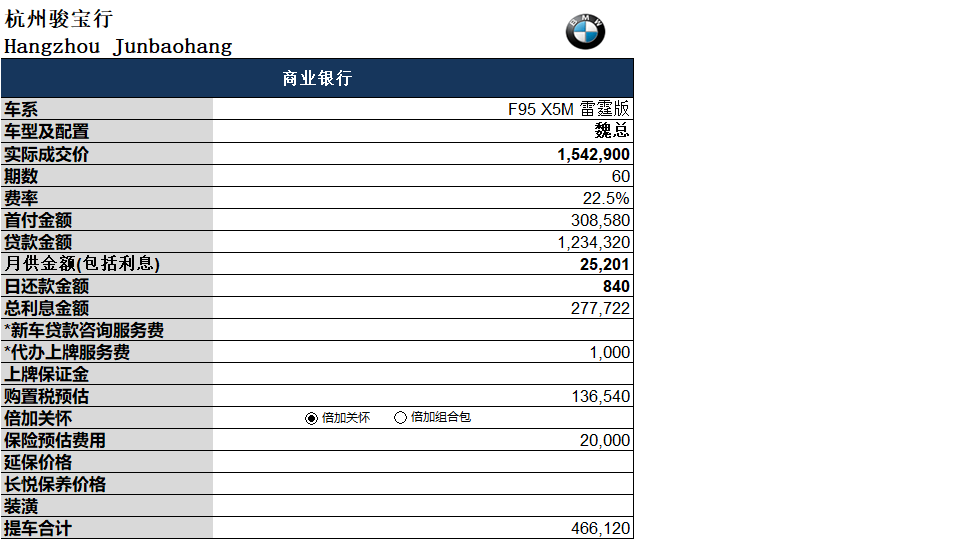Click the 延保价格 row label
960x540 pixels.
pos(38,463)
